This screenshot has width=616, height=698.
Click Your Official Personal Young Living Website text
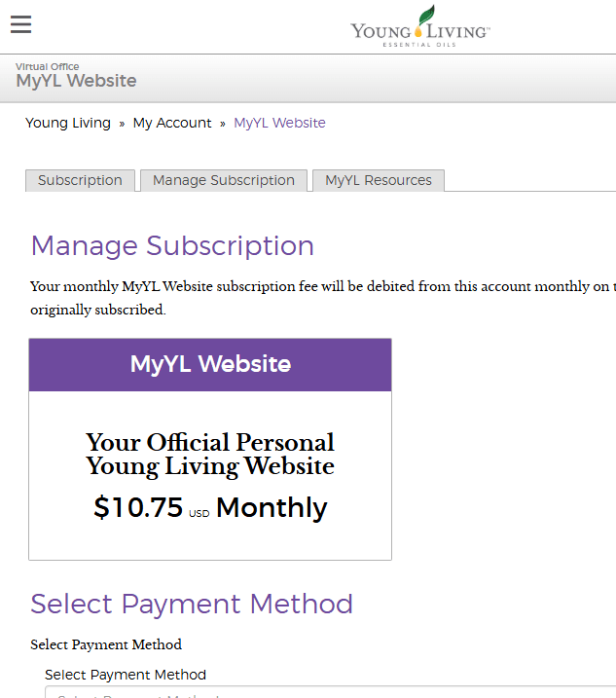210,455
